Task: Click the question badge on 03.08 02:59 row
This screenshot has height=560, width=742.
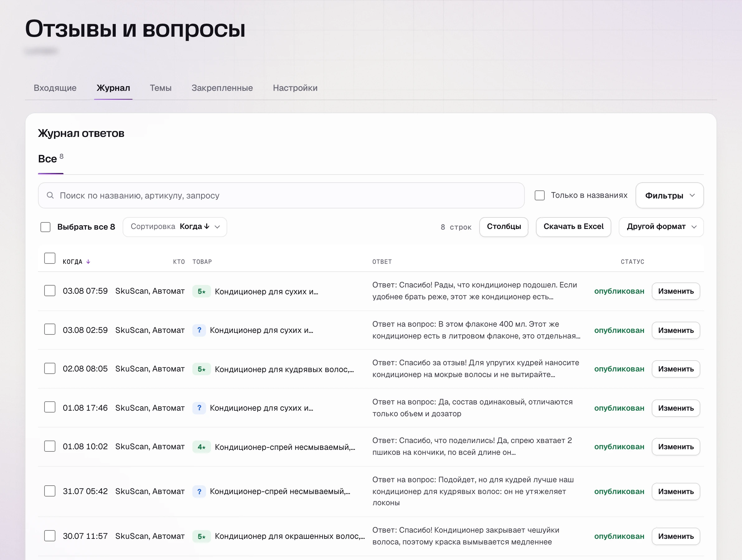Action: 199,330
